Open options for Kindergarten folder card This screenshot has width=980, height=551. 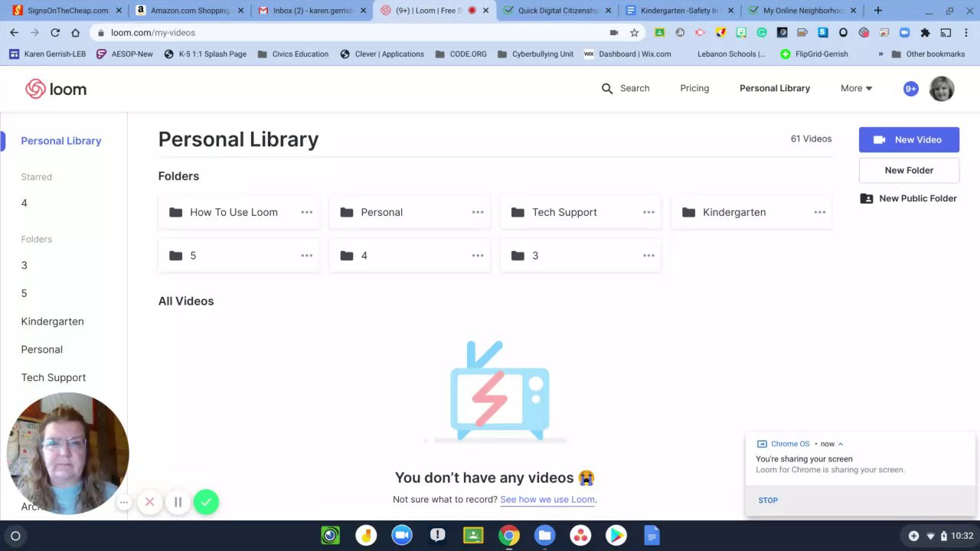[820, 212]
